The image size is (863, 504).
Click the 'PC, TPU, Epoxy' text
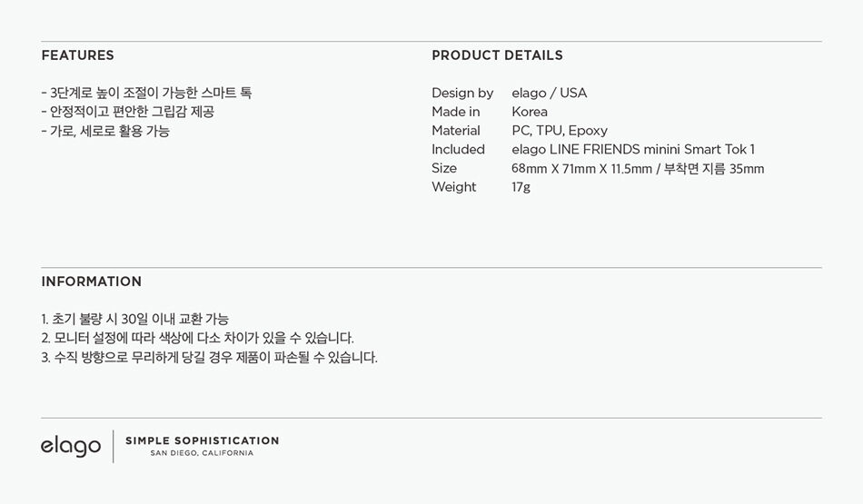coord(560,131)
